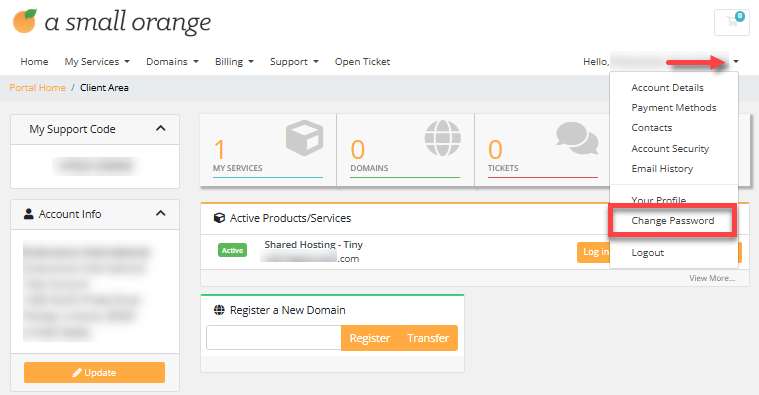Collapse the My Support Code panel
Image resolution: width=759 pixels, height=395 pixels.
click(161, 128)
